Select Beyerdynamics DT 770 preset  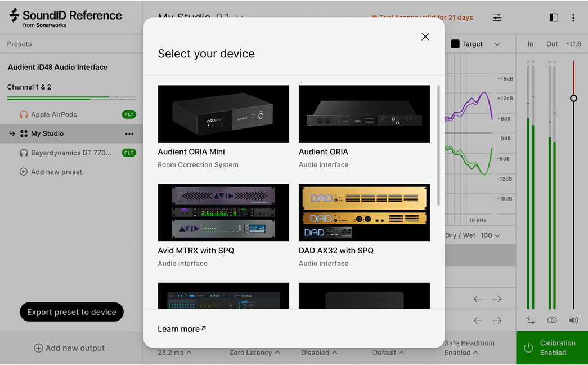[71, 153]
